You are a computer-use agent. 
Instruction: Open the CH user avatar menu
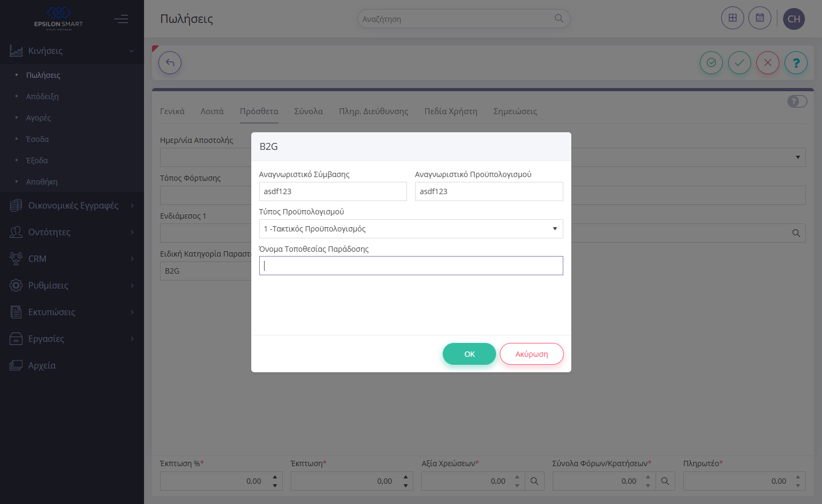click(794, 19)
